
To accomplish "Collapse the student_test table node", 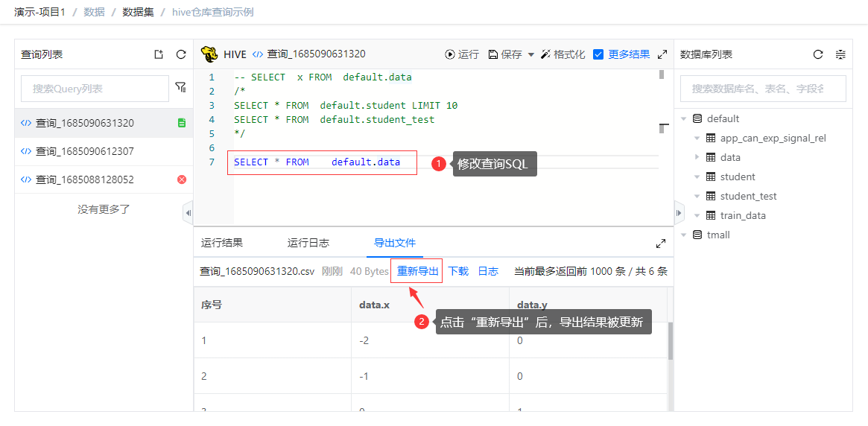I will (x=697, y=196).
